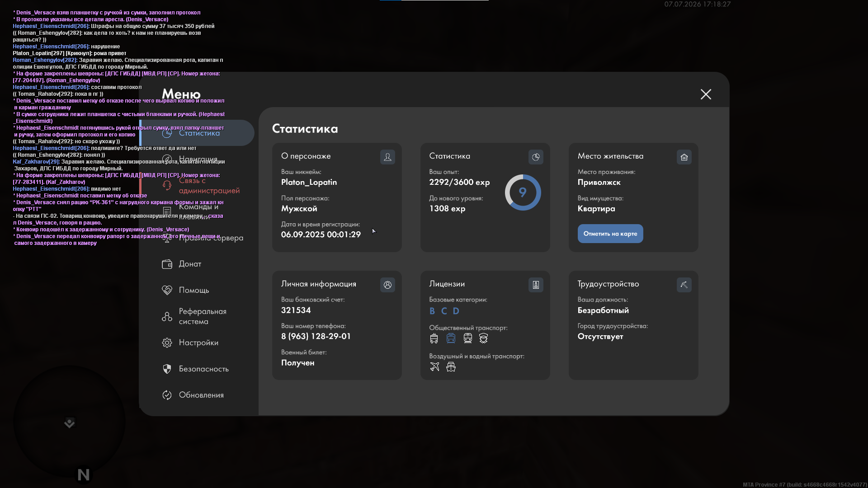Screen dimensions: 868x488
Task: Click the handshake-heart icon next to Помощь
Action: 167,290
